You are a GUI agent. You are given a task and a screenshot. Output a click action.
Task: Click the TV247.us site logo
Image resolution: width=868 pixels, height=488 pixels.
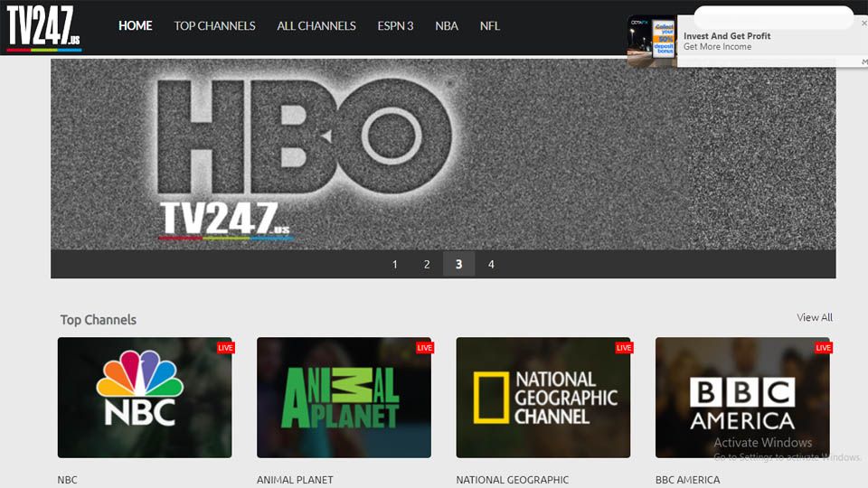(x=43, y=28)
